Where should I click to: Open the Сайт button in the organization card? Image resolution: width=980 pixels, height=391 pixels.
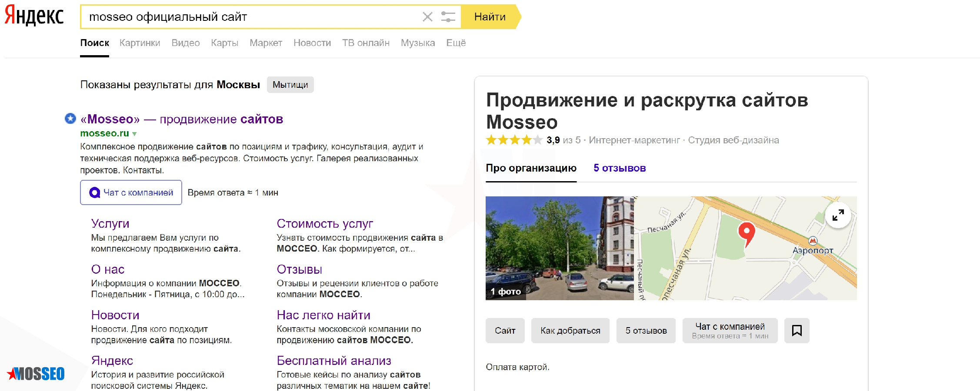tap(505, 331)
